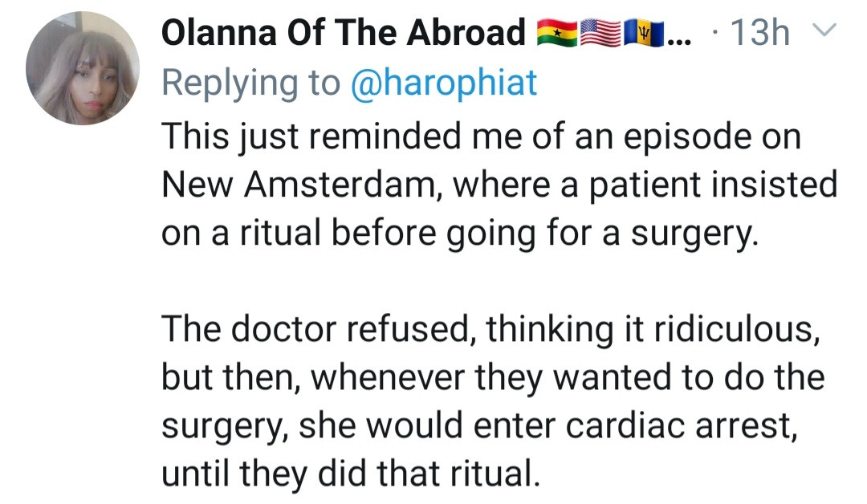This screenshot has width=867, height=504.
Task: Click the 'Replying to' label
Action: coord(251,83)
